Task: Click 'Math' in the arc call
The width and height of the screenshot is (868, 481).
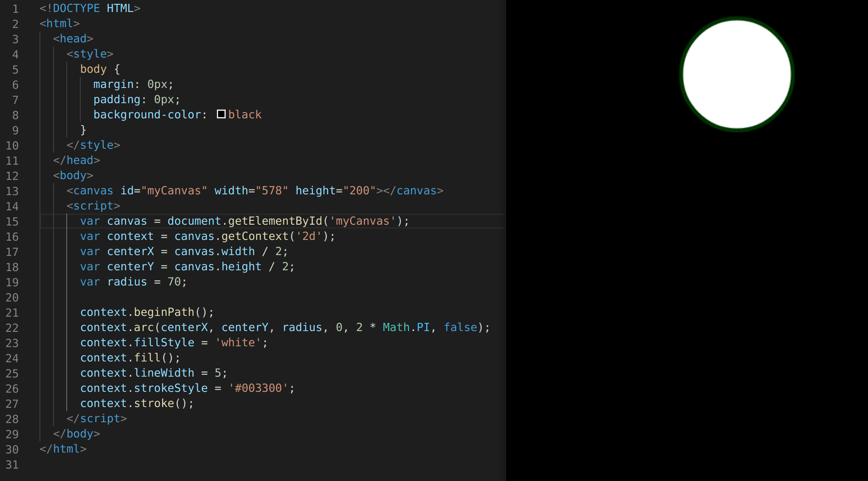Action: click(x=396, y=327)
